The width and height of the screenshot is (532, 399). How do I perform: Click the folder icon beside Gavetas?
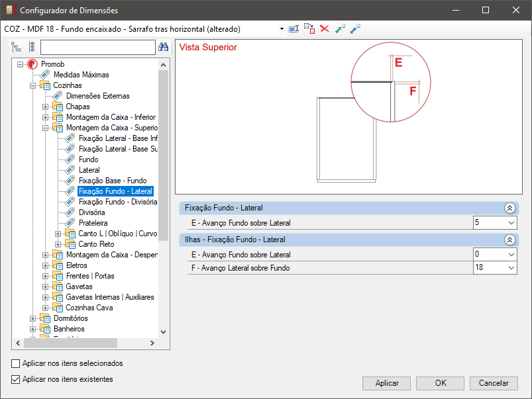point(58,287)
